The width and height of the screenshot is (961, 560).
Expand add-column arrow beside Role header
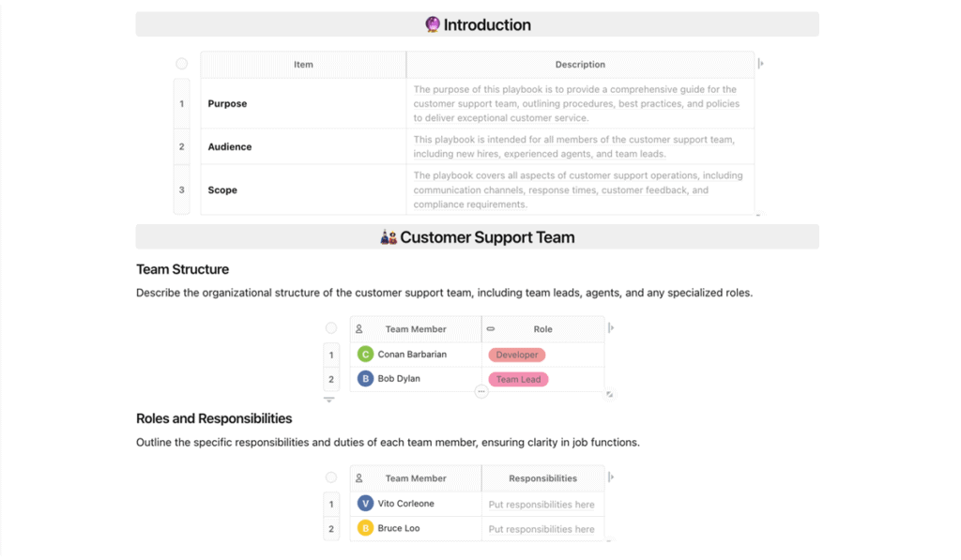[611, 327]
